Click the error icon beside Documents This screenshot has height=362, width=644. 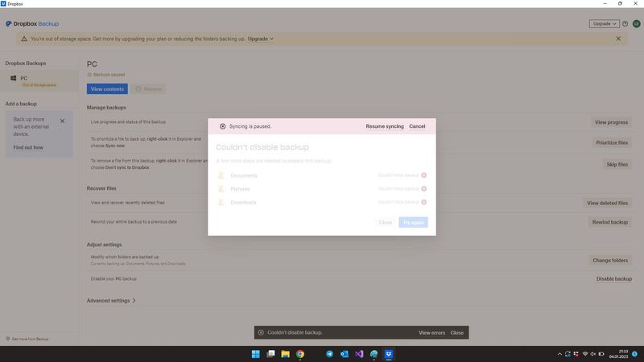tap(424, 175)
